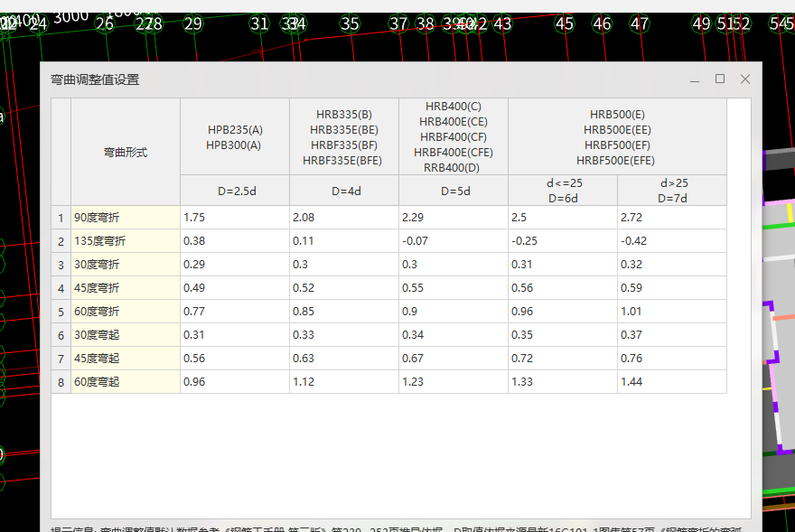Select row 1 '90度弯折' label cell
Screen dimensions: 795x532
tap(126, 218)
